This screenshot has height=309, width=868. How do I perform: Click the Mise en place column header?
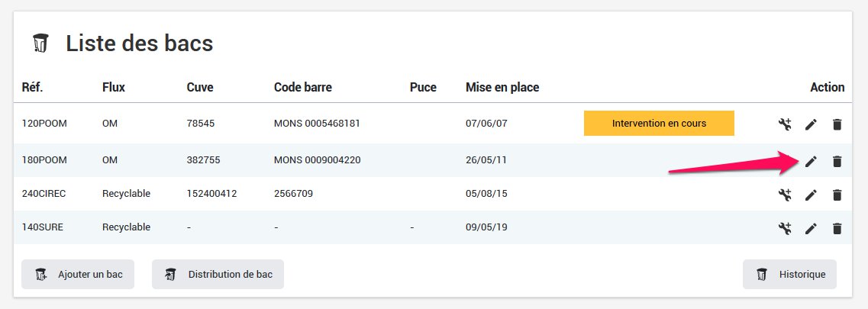(x=502, y=87)
